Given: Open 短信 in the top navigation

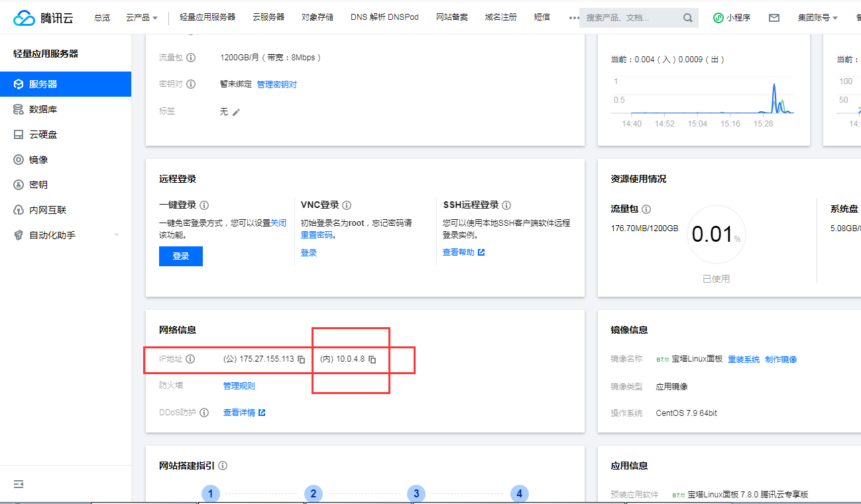Looking at the screenshot, I should [x=542, y=17].
